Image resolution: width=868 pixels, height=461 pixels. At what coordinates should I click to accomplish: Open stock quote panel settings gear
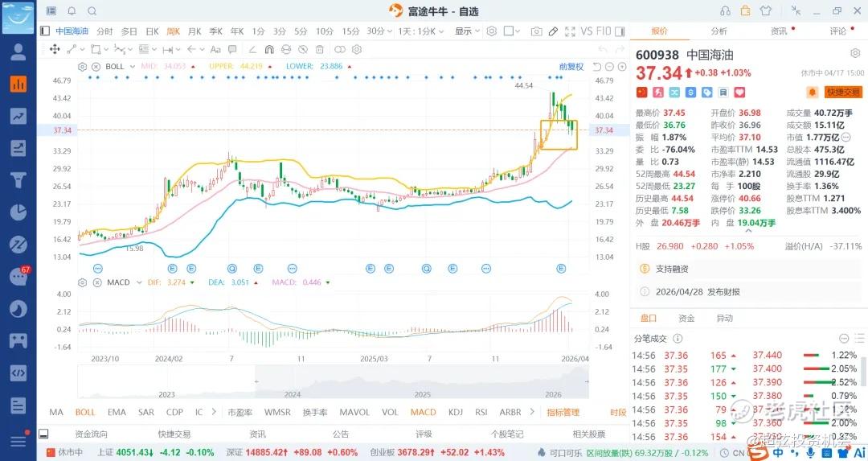point(854,53)
